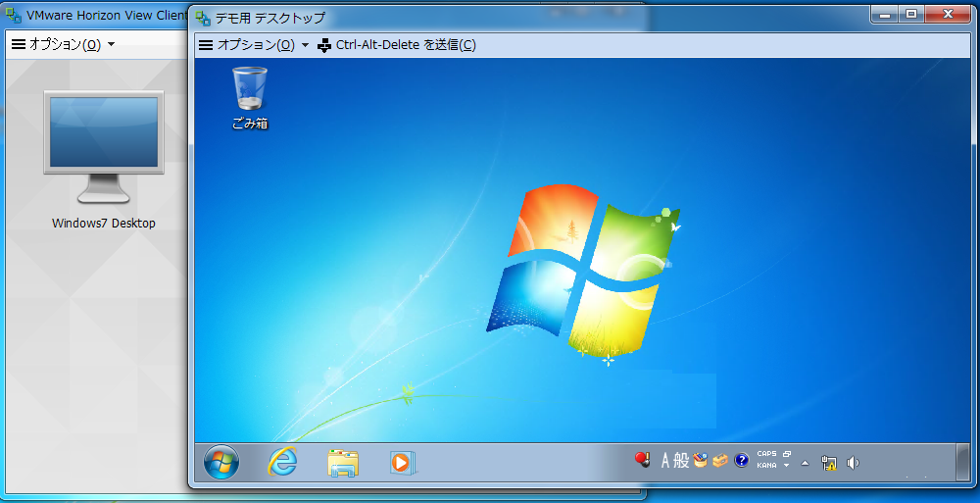
Task: Open オプション menu in デモ用 デスクトップ window
Action: tap(254, 45)
